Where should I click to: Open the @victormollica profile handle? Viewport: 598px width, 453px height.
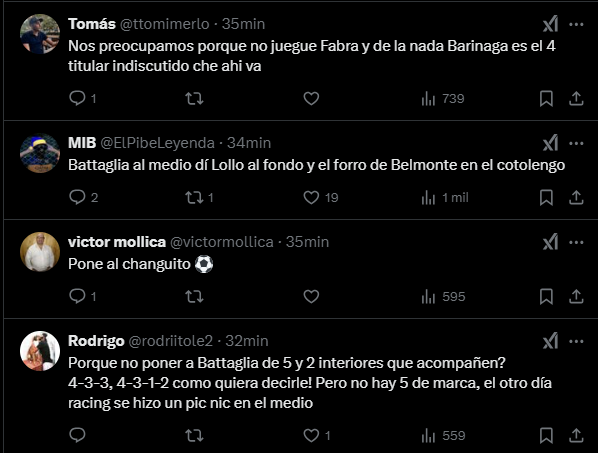coord(222,242)
